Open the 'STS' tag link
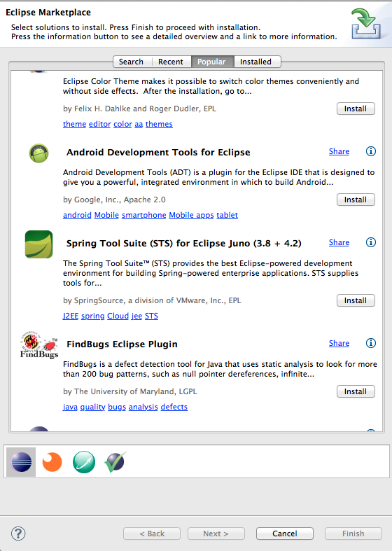392x551 pixels. pyautogui.click(x=151, y=316)
